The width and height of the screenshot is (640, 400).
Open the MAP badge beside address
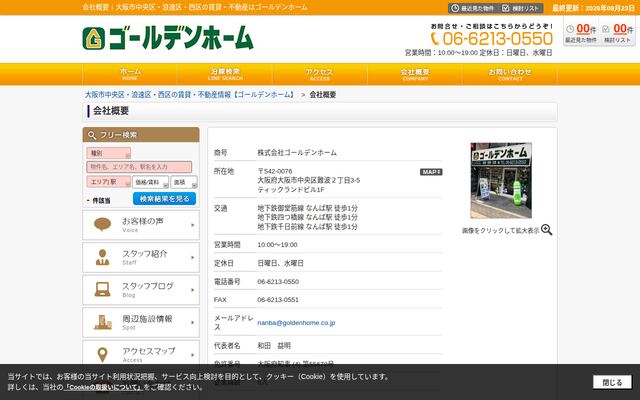click(x=431, y=172)
